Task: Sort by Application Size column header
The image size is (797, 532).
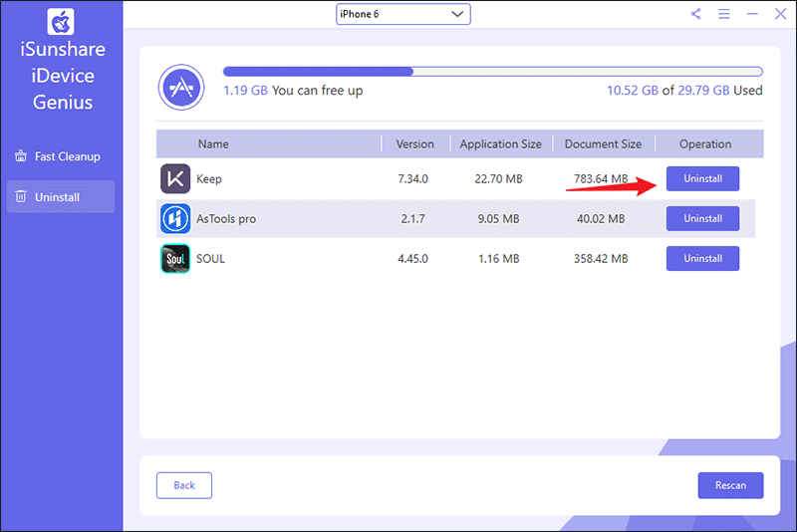Action: tap(501, 144)
